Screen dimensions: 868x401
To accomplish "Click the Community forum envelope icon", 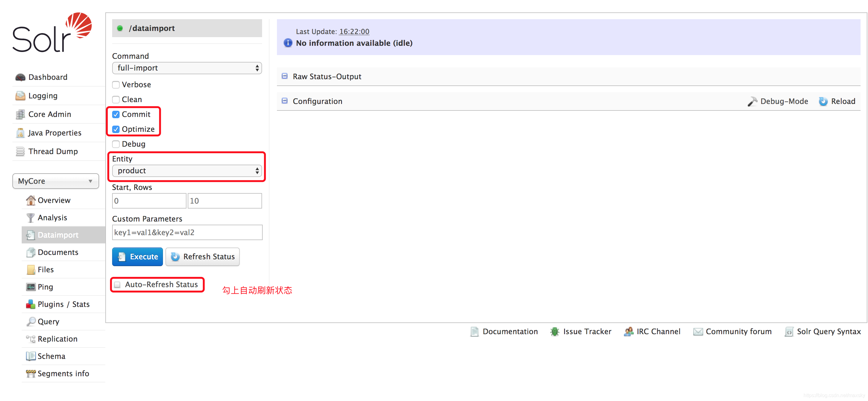I will [x=698, y=332].
